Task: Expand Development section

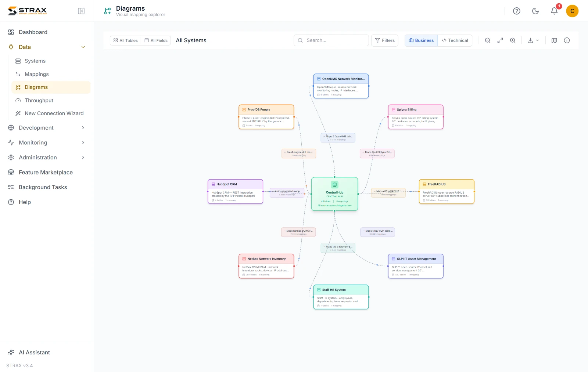Action: (x=47, y=128)
